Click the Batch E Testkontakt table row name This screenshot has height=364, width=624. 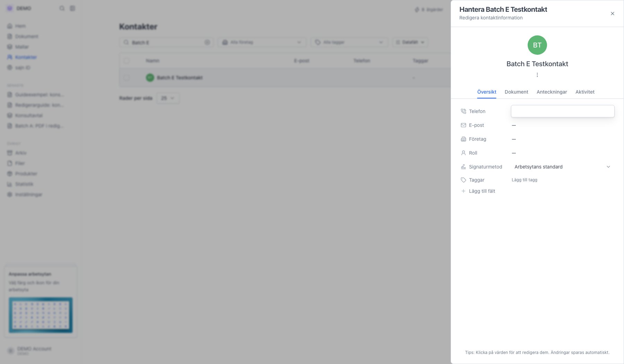click(180, 78)
